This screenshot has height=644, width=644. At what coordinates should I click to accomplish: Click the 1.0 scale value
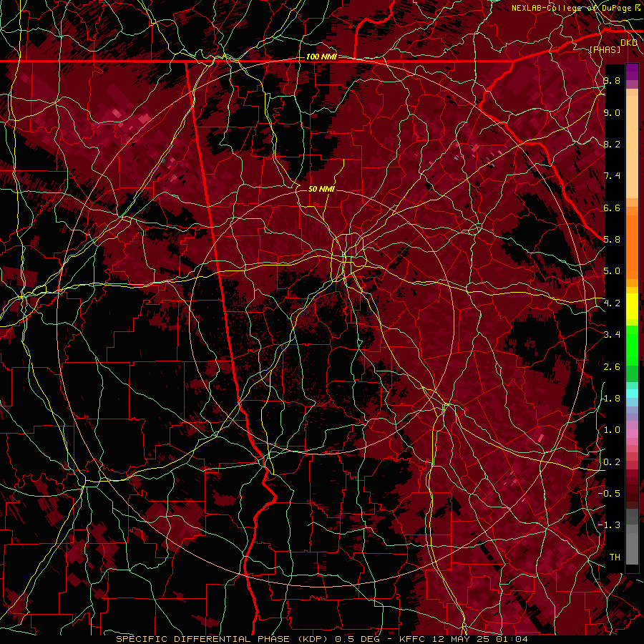[x=612, y=430]
